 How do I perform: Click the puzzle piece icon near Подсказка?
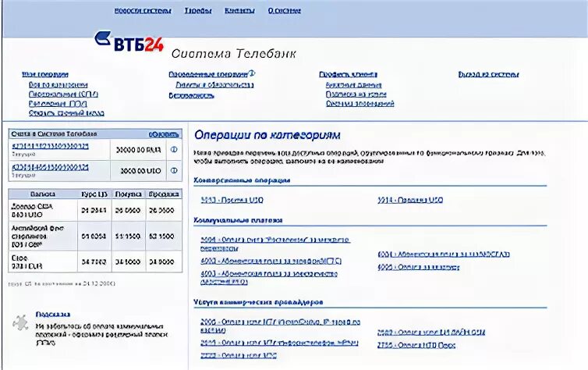(x=20, y=322)
